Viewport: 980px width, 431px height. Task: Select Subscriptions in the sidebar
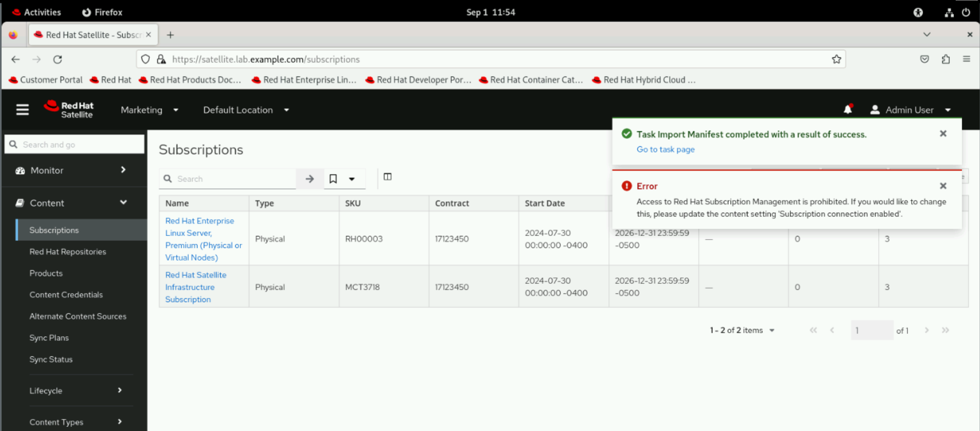coord(81,230)
